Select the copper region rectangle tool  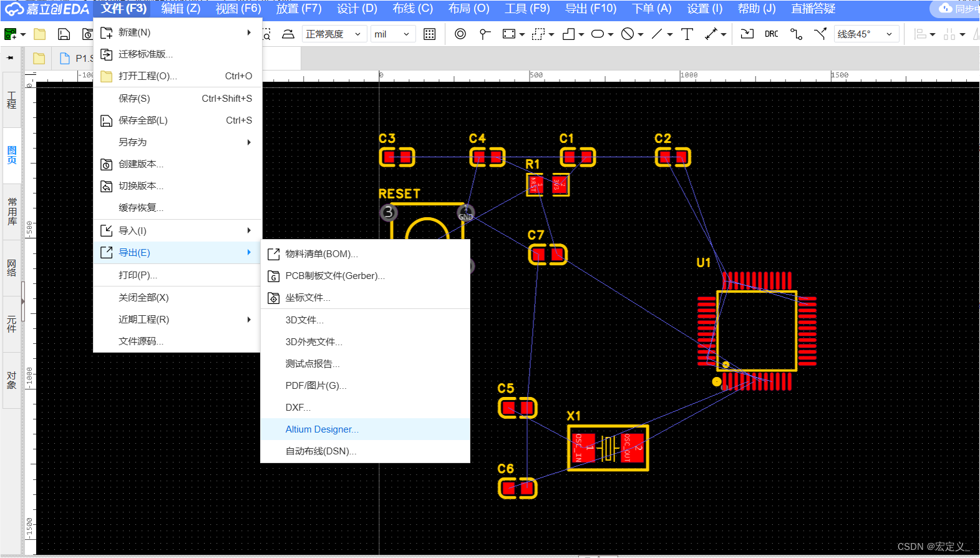(x=509, y=34)
